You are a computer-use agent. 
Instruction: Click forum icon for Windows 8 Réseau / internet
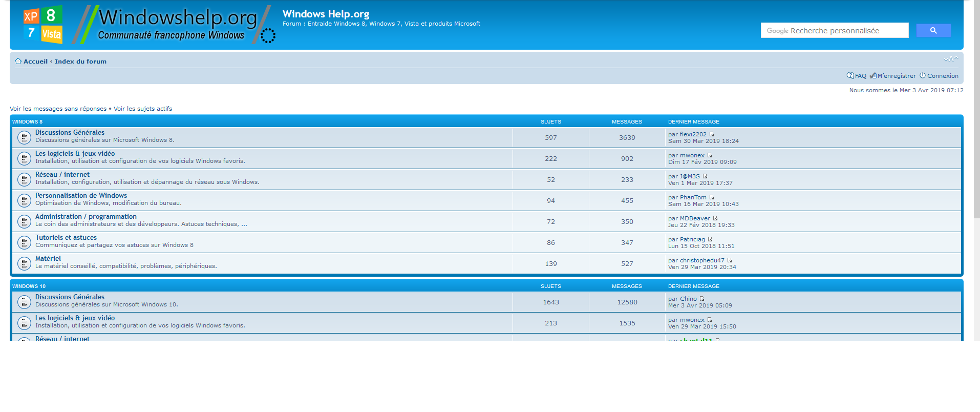pos(24,179)
